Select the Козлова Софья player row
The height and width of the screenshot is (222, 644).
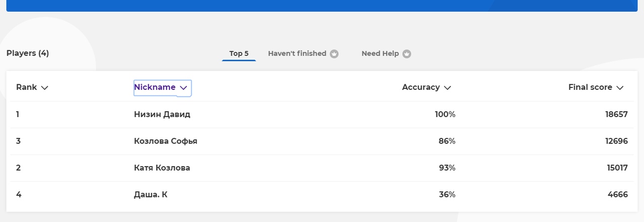[166, 141]
